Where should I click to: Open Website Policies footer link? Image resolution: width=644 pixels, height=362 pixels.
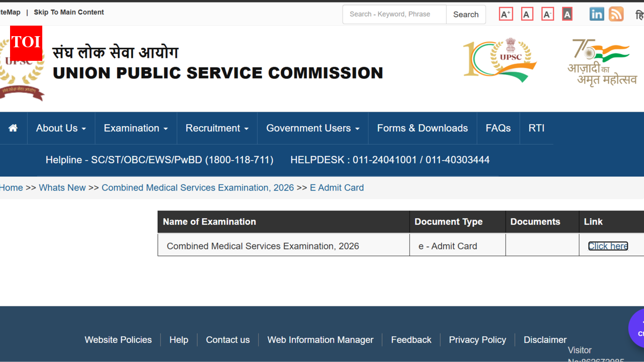(x=118, y=340)
